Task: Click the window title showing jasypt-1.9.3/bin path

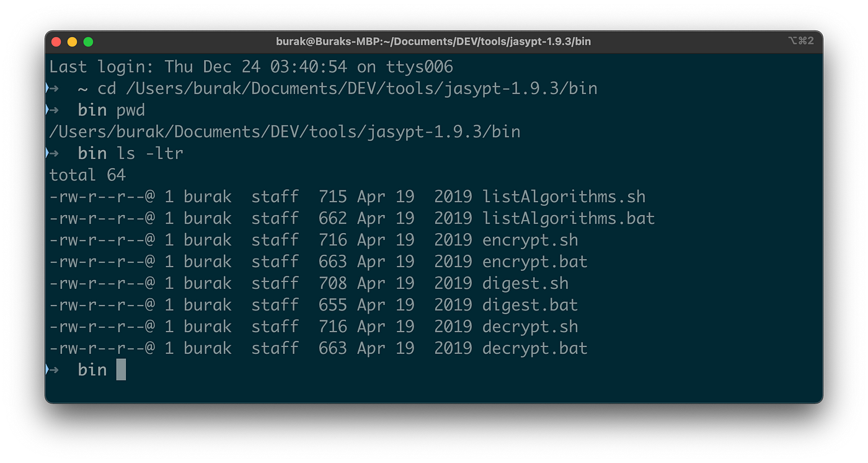Action: coord(433,41)
